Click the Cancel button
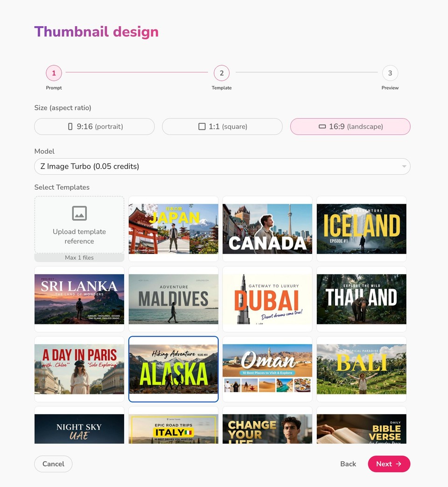448x487 pixels. (x=53, y=464)
